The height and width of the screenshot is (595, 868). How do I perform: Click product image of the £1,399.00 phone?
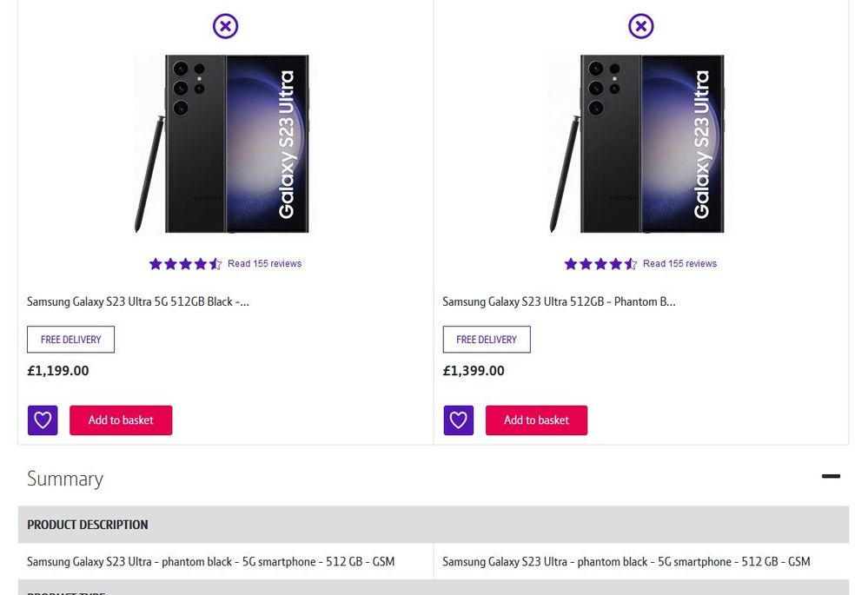coord(639,144)
